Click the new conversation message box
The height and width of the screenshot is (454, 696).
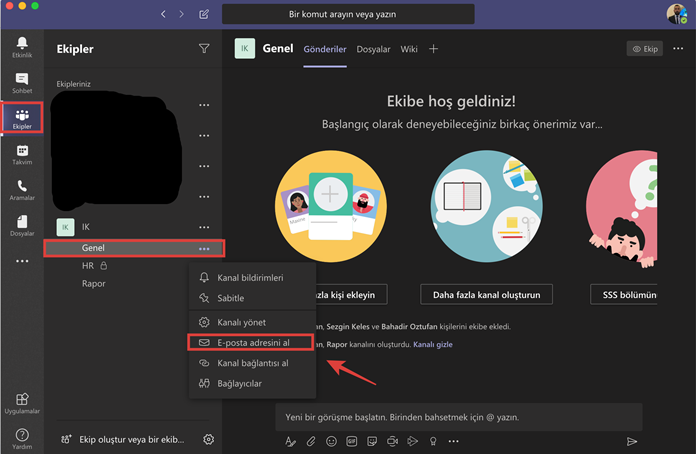(459, 417)
